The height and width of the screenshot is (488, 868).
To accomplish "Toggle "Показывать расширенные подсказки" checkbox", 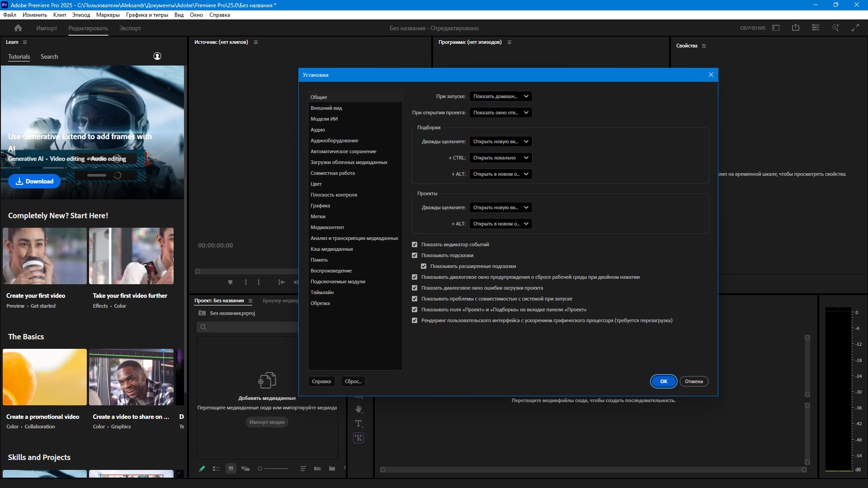I will click(x=424, y=266).
